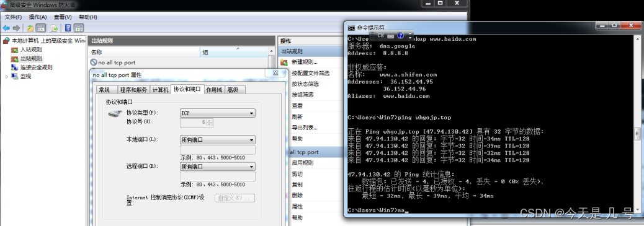Image resolution: width=644 pixels, height=226 pixels.
Task: Click the firewall root node icon in tree
Action: [6, 41]
